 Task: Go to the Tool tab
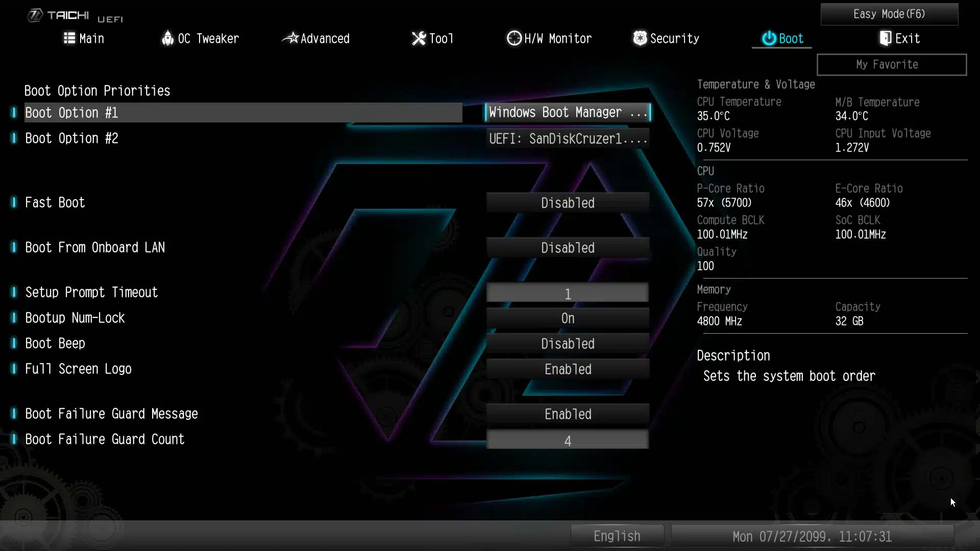[x=433, y=38]
